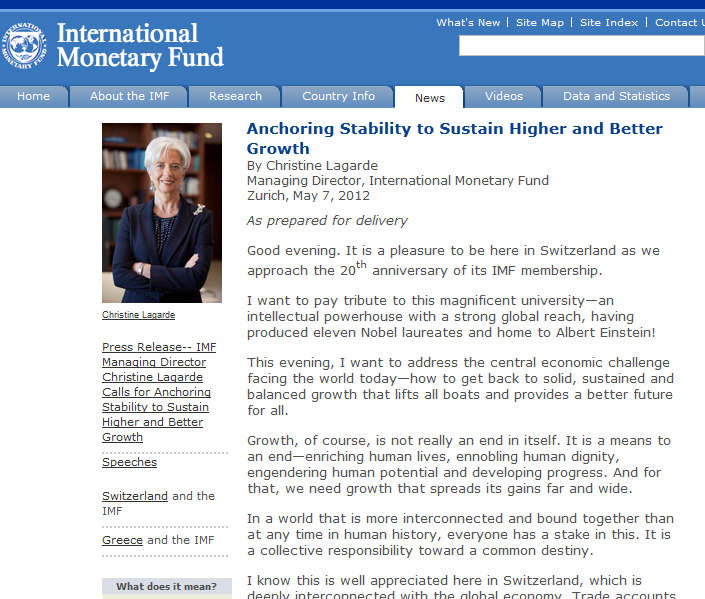Open the Home tab

click(33, 97)
